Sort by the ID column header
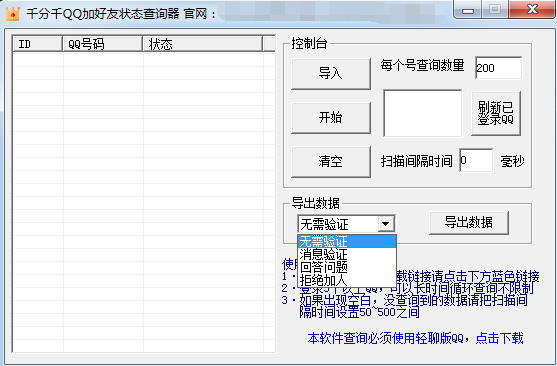This screenshot has width=557, height=366. click(x=38, y=44)
